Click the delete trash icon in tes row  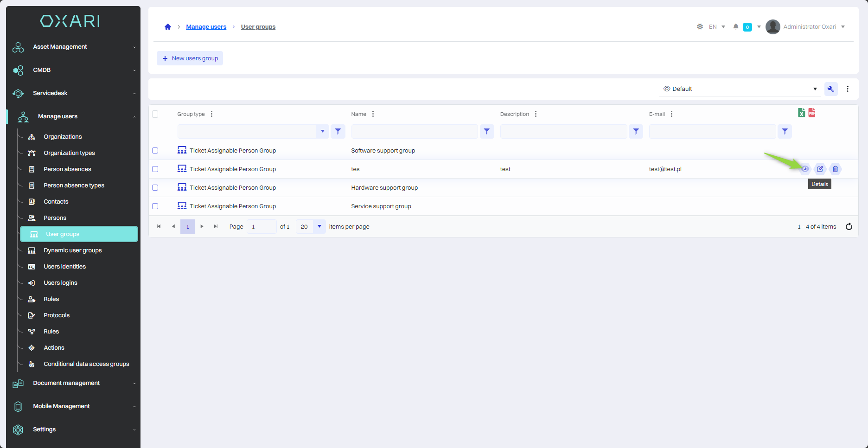click(x=835, y=169)
